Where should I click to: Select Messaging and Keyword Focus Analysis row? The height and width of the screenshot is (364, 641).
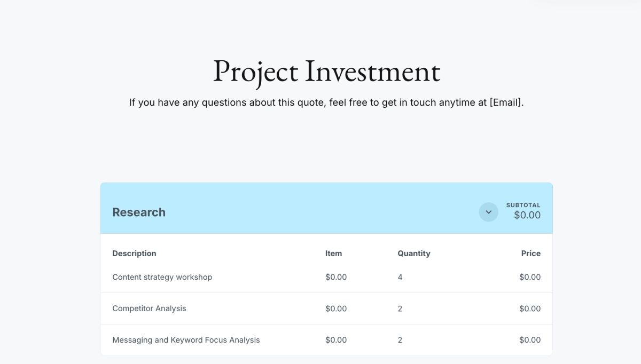(186, 339)
